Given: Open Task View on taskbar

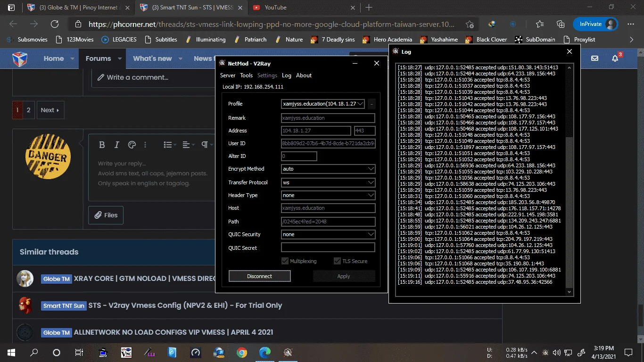Looking at the screenshot, I should (x=79, y=352).
